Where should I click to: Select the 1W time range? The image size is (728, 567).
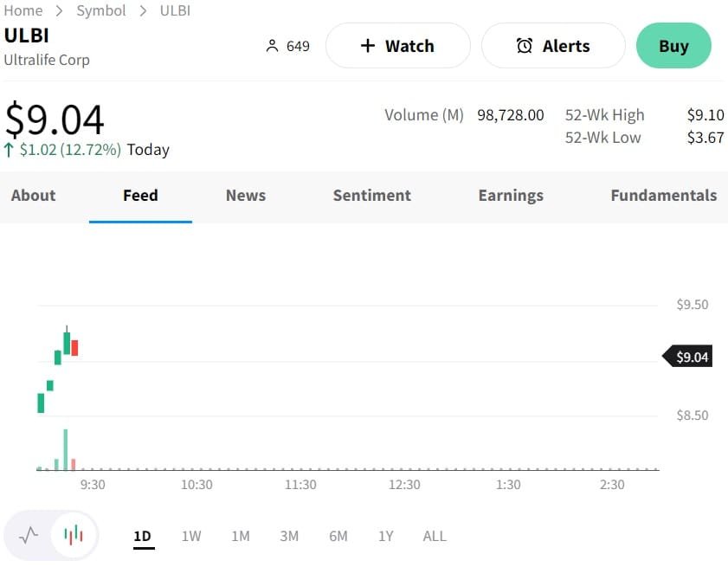coord(191,536)
